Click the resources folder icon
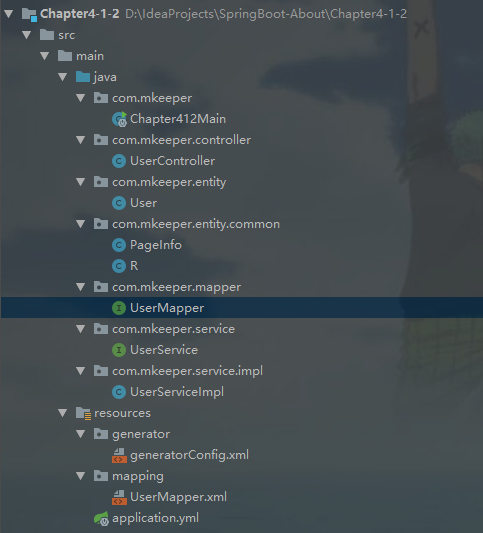This screenshot has width=483, height=533. (83, 413)
